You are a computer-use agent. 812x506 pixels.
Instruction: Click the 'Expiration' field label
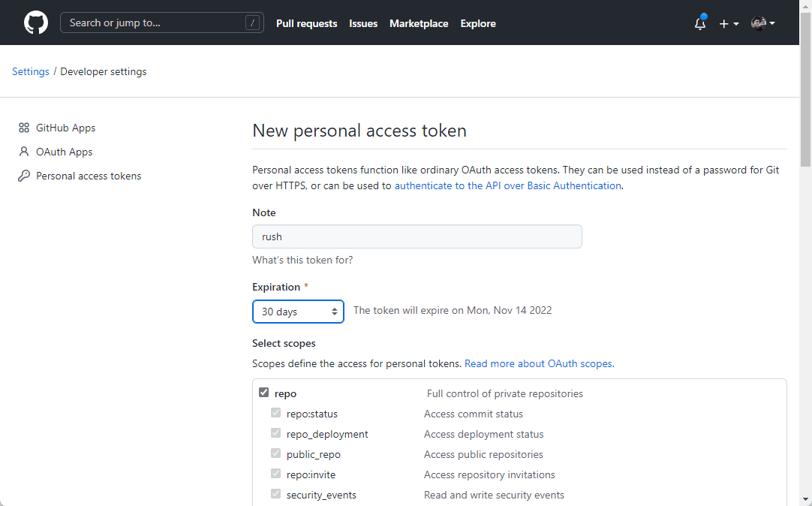(276, 287)
